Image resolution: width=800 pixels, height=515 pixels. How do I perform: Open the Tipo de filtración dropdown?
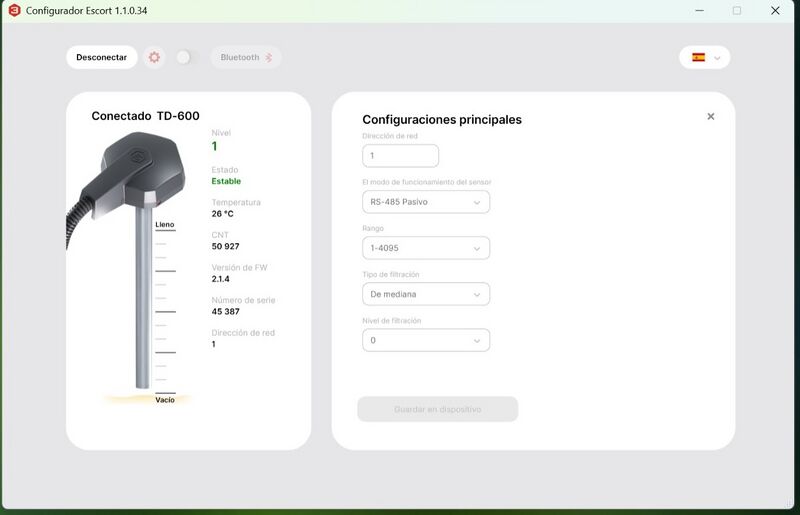(426, 294)
